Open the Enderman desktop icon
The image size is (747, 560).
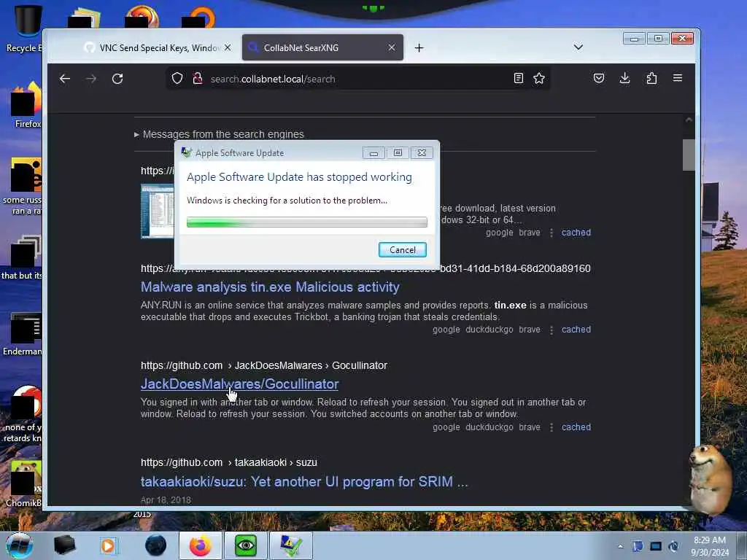[23, 333]
